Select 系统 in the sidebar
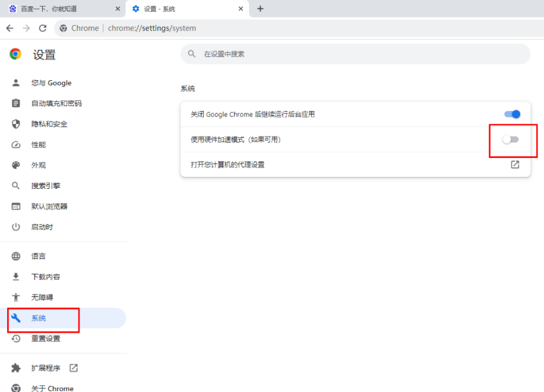Screen dimensions: 544x392 pyautogui.click(x=63, y=318)
